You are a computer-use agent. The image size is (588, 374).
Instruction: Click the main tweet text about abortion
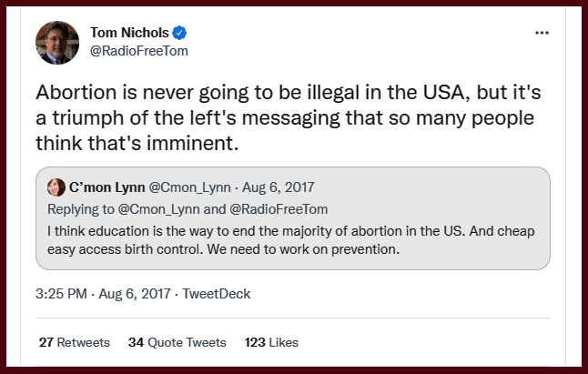pyautogui.click(x=273, y=118)
